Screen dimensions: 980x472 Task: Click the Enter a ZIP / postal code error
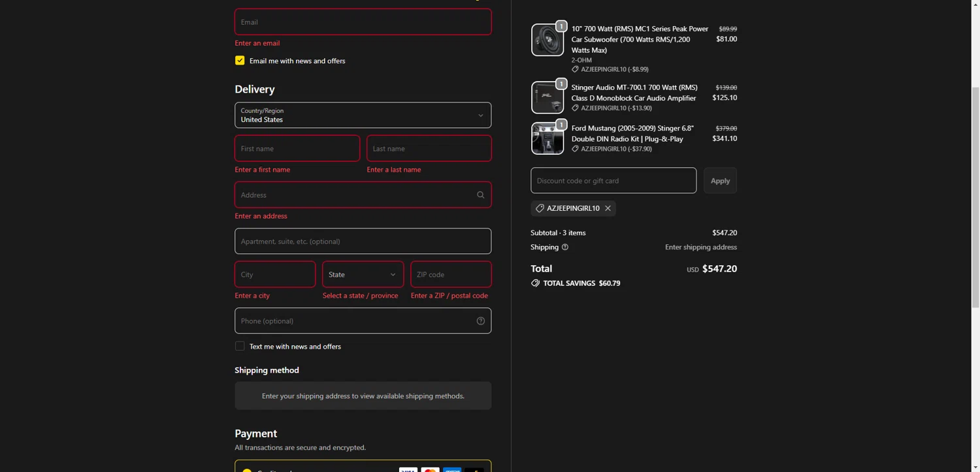(x=449, y=296)
